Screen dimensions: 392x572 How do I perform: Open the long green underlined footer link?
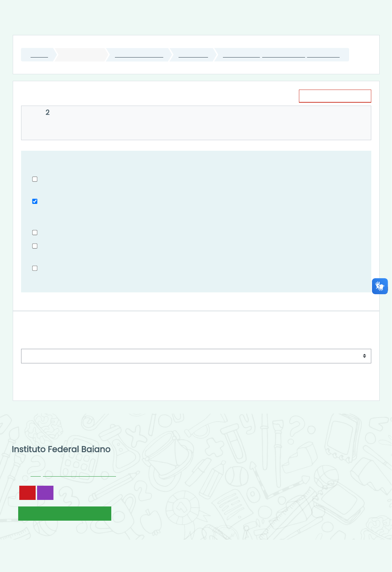(79, 474)
